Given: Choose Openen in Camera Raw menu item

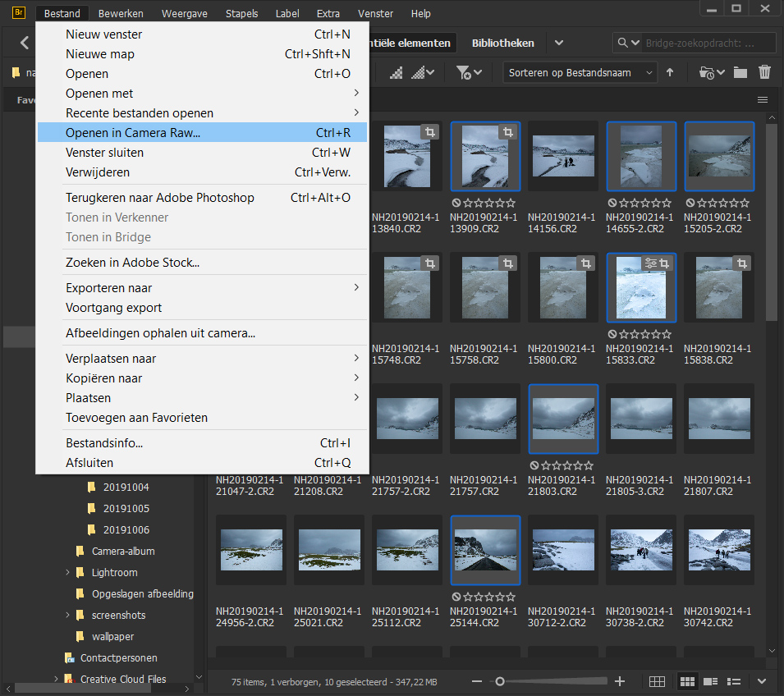Looking at the screenshot, I should pos(202,133).
